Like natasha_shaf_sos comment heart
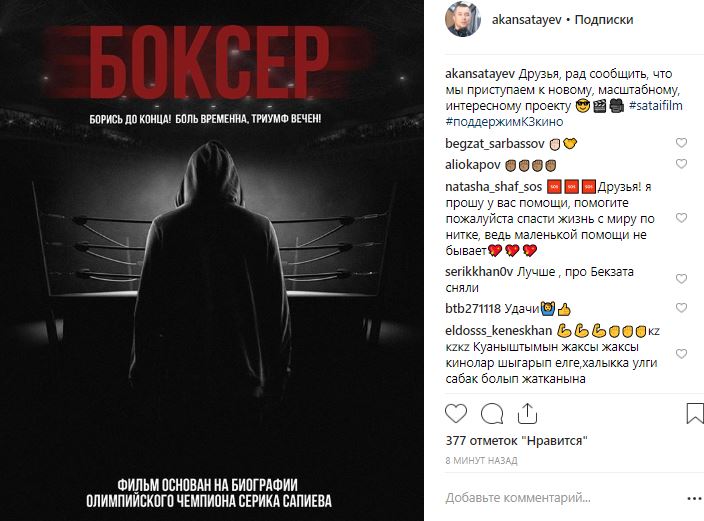This screenshot has width=704, height=521. [682, 218]
